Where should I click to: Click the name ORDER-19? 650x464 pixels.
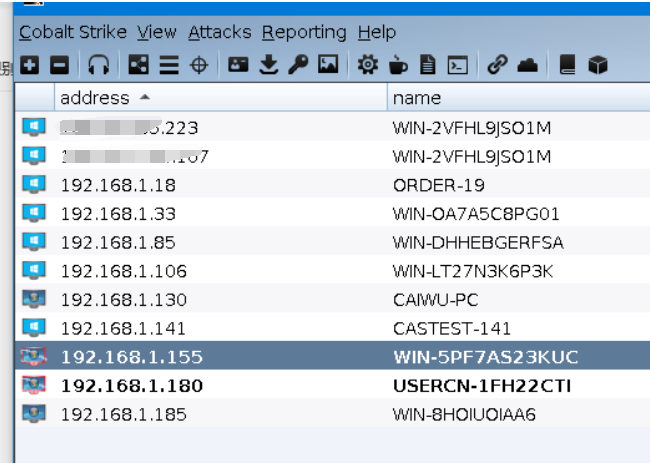[439, 185]
